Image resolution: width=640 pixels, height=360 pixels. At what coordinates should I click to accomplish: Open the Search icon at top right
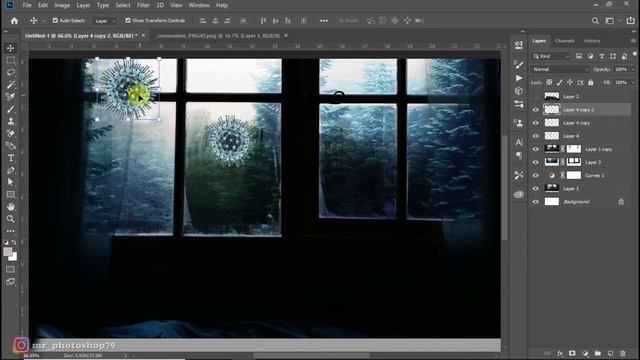coord(595,21)
